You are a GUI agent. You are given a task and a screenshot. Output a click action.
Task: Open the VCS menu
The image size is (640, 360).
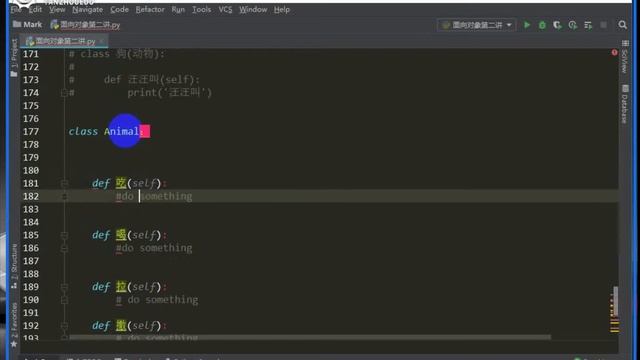(x=225, y=9)
